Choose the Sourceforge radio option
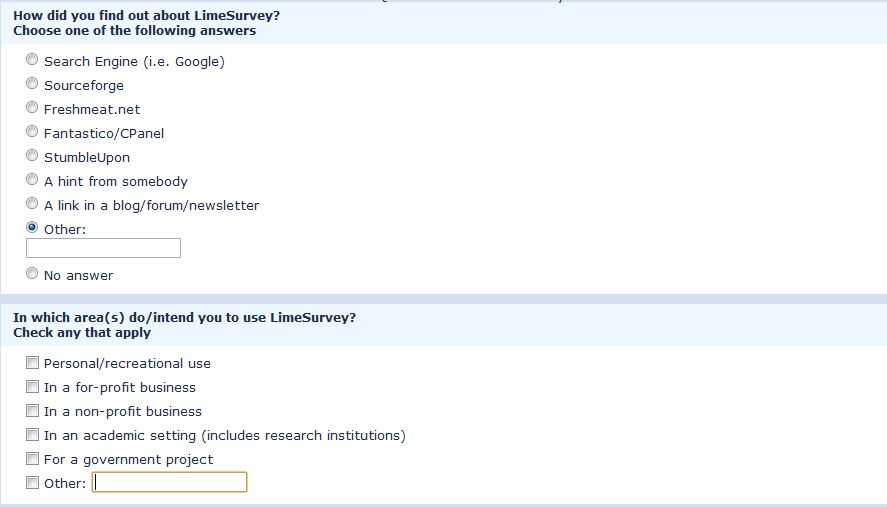 pos(32,84)
